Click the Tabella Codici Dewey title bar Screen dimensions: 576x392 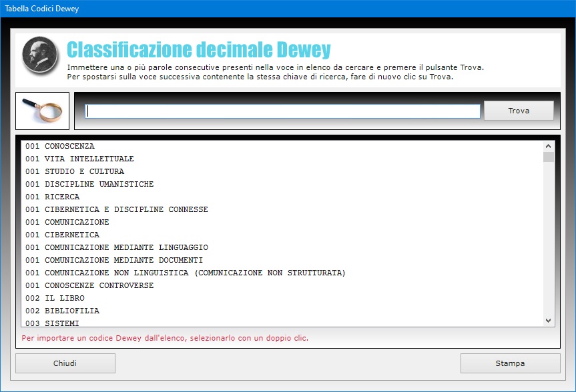(288, 9)
